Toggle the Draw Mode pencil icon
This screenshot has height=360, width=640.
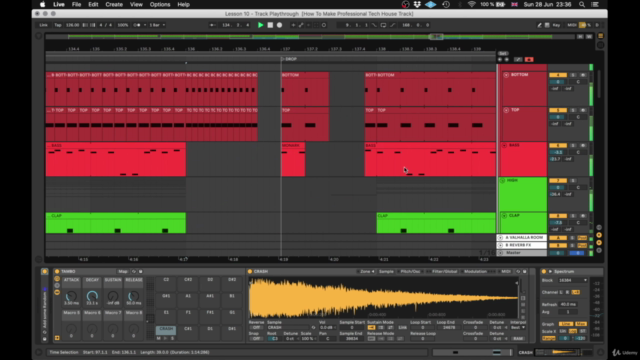click(x=539, y=25)
